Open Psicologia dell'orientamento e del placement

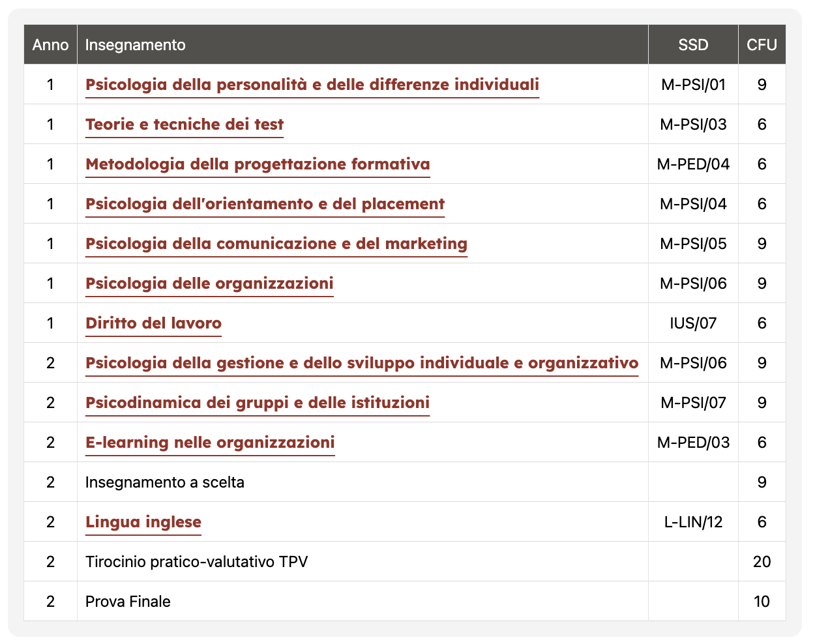point(265,204)
